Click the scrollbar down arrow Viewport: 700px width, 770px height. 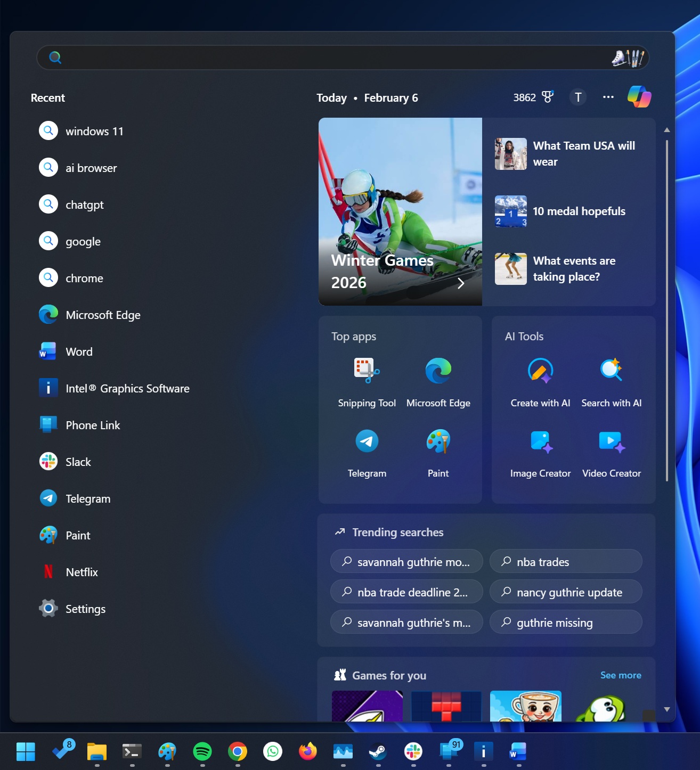(x=666, y=709)
